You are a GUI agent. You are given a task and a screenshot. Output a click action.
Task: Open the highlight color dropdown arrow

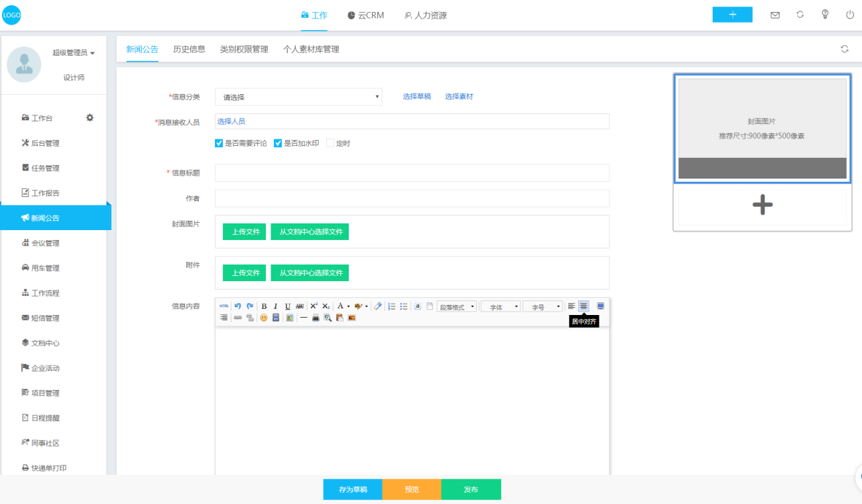tap(367, 306)
